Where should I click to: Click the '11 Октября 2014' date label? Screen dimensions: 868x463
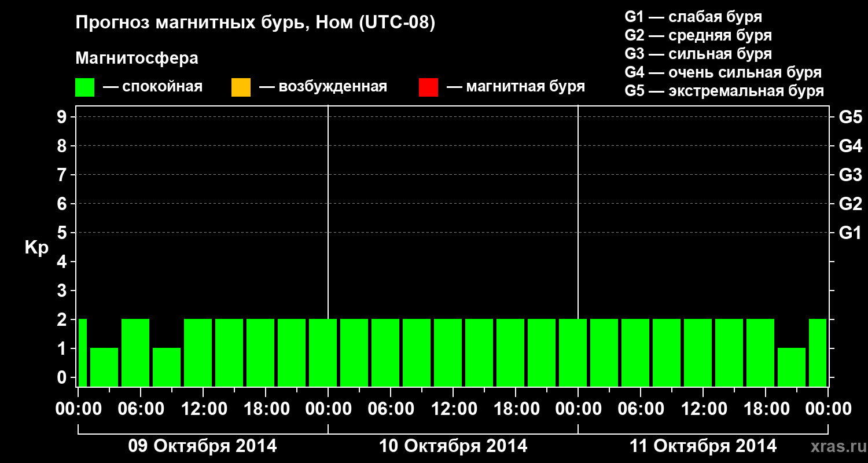pyautogui.click(x=703, y=446)
